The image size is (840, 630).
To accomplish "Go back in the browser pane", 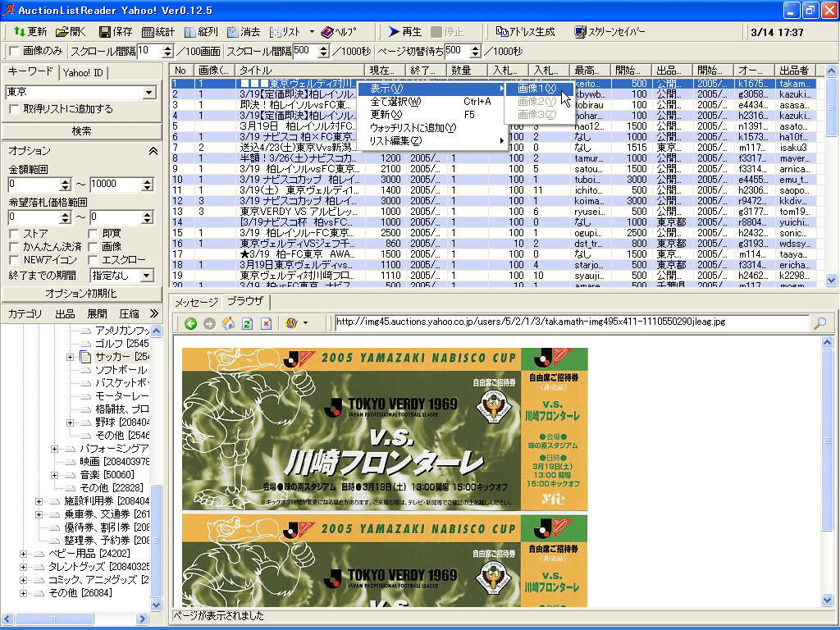I will tap(190, 323).
